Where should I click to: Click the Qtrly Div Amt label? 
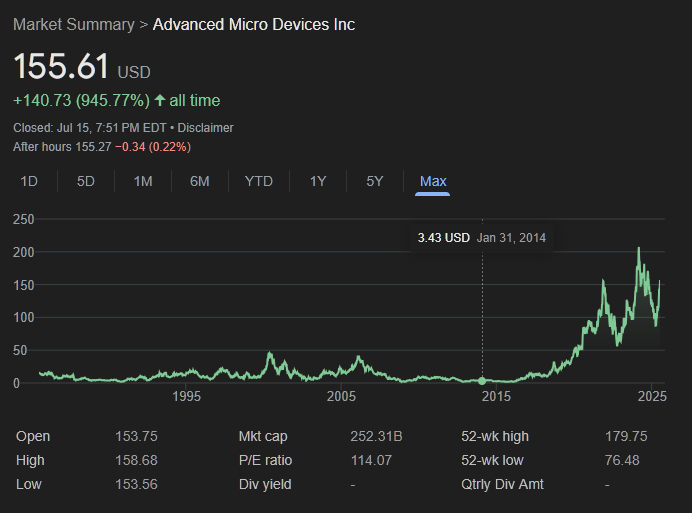click(x=502, y=484)
